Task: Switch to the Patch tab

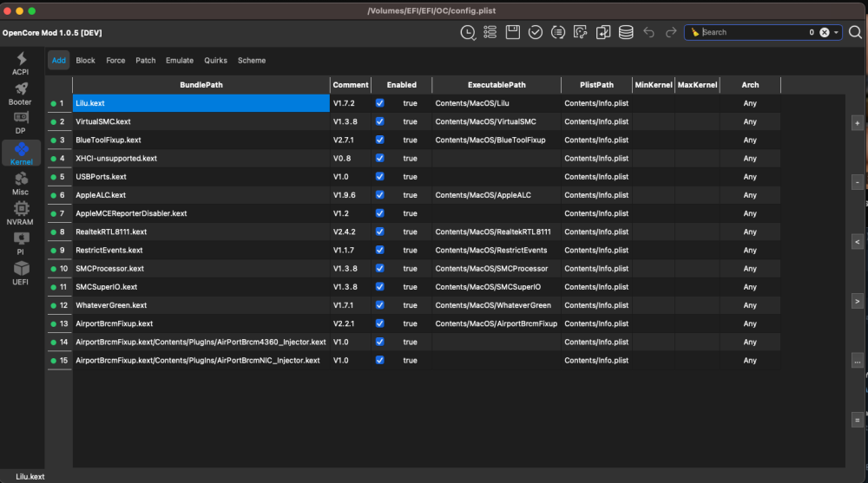Action: tap(146, 61)
